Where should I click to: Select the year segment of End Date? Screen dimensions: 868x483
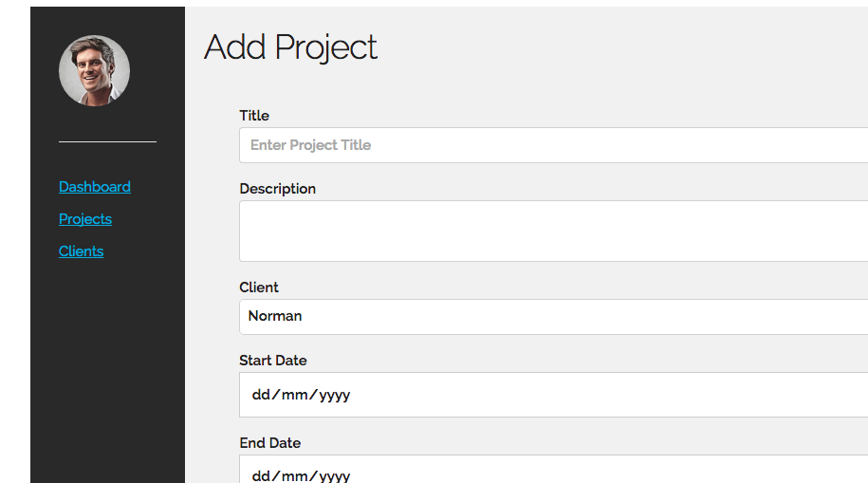(x=334, y=475)
